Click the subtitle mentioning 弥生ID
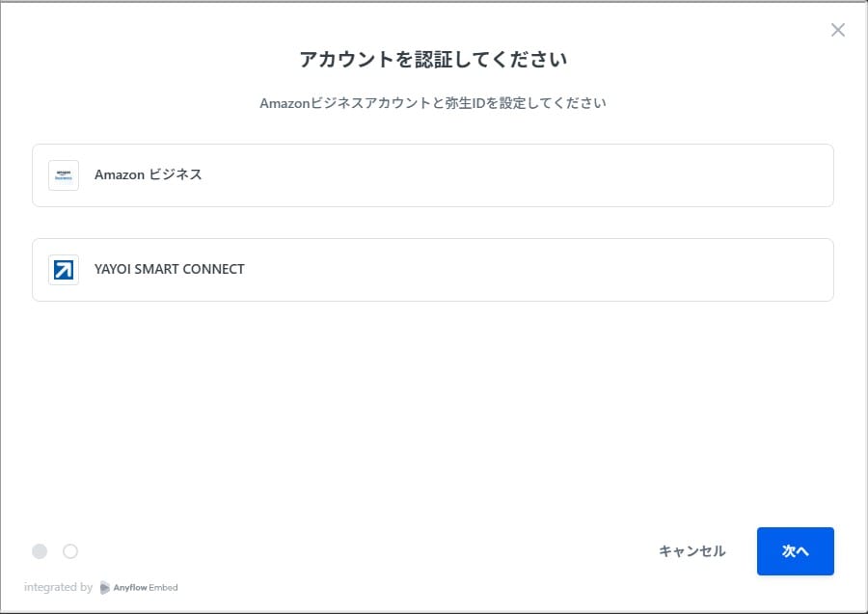868x614 pixels. click(x=433, y=103)
